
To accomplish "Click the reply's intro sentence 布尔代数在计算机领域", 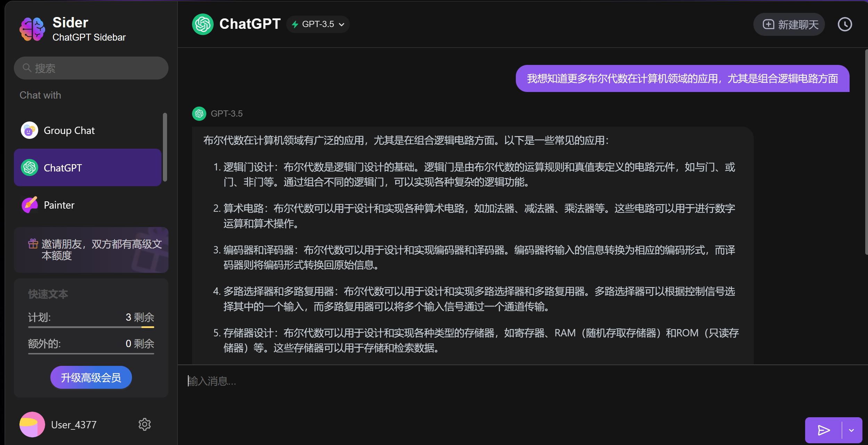I will 406,140.
